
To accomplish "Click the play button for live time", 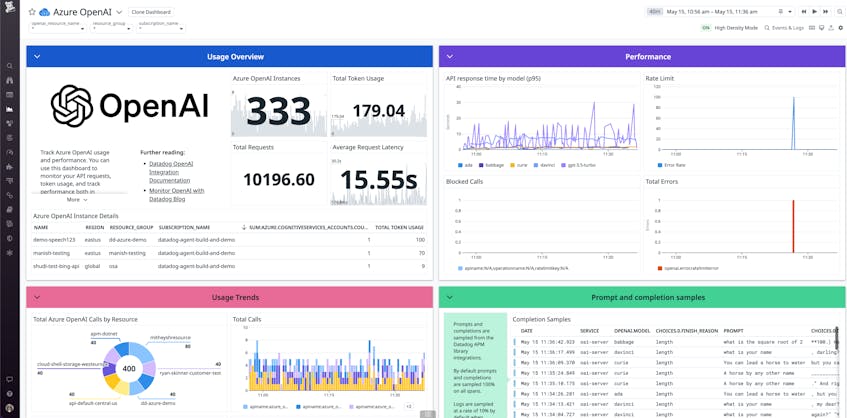I will tap(815, 11).
